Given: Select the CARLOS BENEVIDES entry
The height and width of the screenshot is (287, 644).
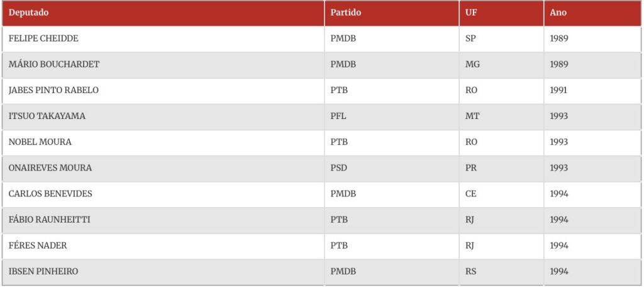Looking at the screenshot, I should [50, 193].
